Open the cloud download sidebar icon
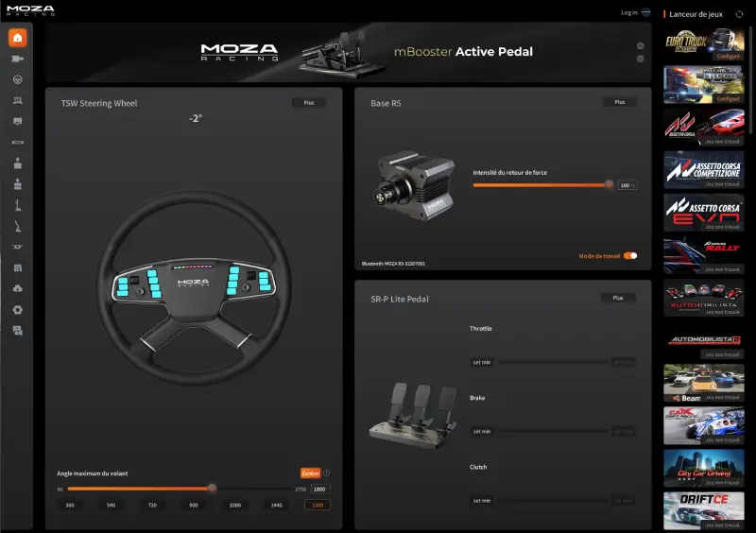This screenshot has height=533, width=756. click(17, 288)
